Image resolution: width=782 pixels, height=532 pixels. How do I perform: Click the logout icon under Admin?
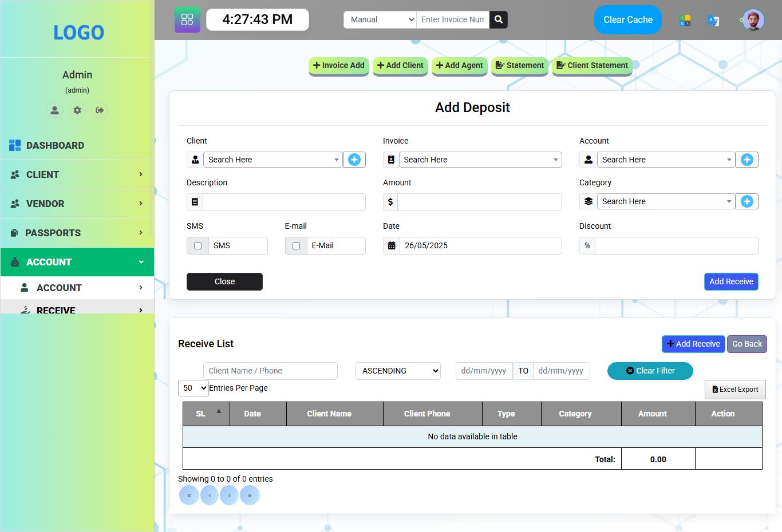[x=100, y=110]
